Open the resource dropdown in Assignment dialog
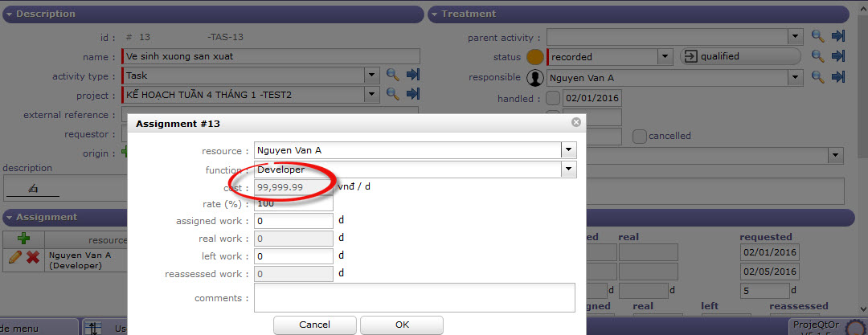This screenshot has height=335, width=868. tap(569, 150)
